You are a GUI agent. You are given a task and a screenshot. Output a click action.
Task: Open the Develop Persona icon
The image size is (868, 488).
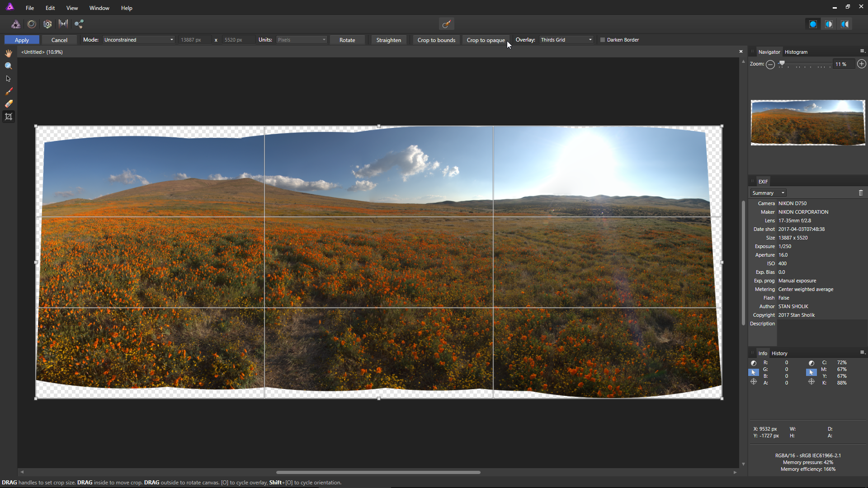tap(47, 24)
